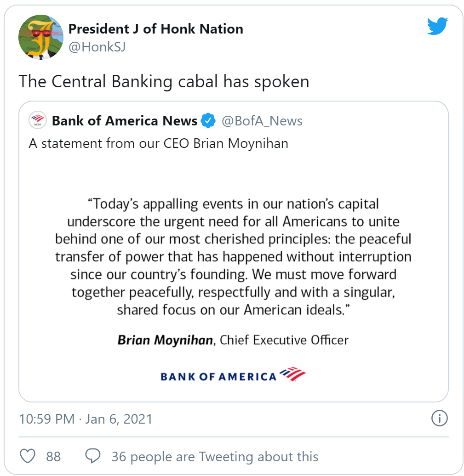Click the @BofA_News handle
464x476 pixels.
click(x=262, y=121)
